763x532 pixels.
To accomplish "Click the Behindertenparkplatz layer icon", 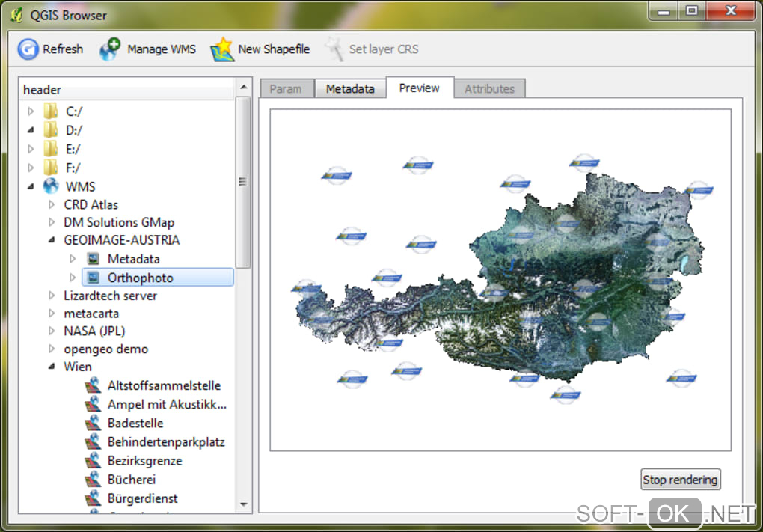I will click(93, 442).
